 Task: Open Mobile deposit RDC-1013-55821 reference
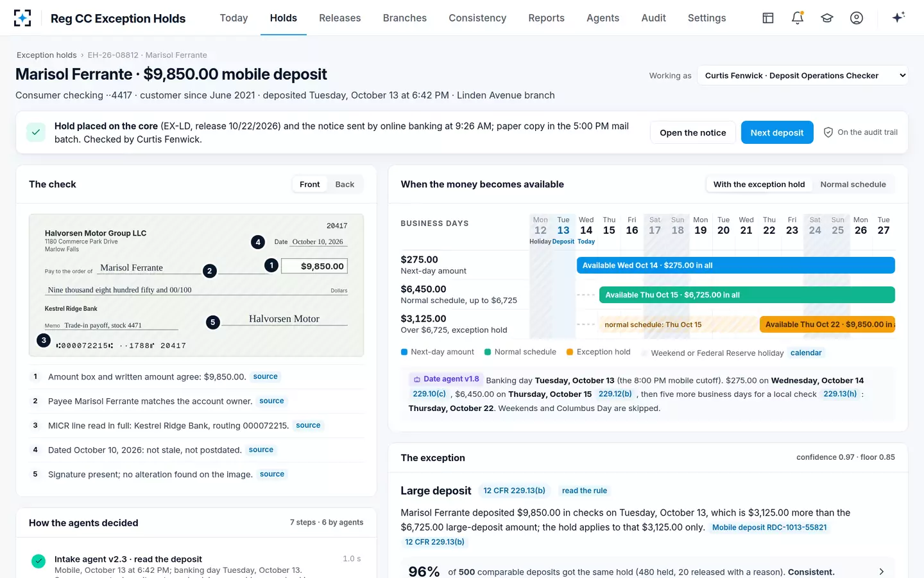point(769,527)
